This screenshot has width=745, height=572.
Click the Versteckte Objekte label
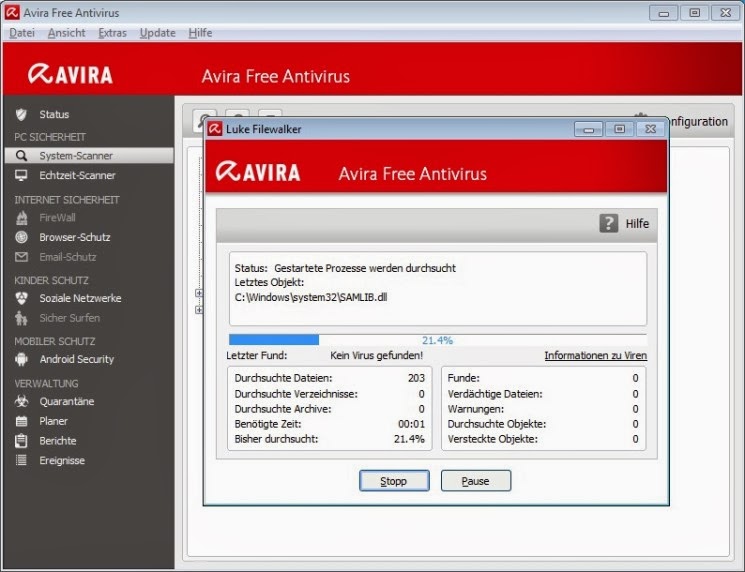[x=492, y=439]
